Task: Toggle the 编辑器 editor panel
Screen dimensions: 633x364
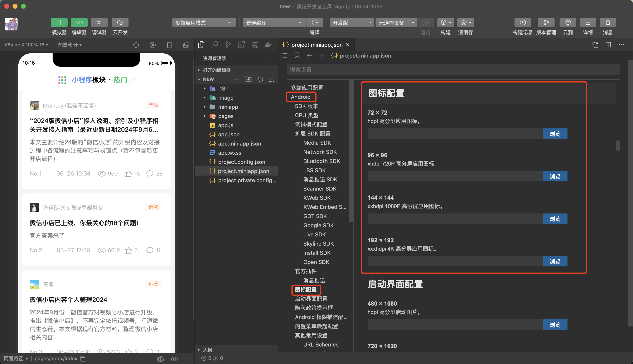Action: (x=79, y=23)
